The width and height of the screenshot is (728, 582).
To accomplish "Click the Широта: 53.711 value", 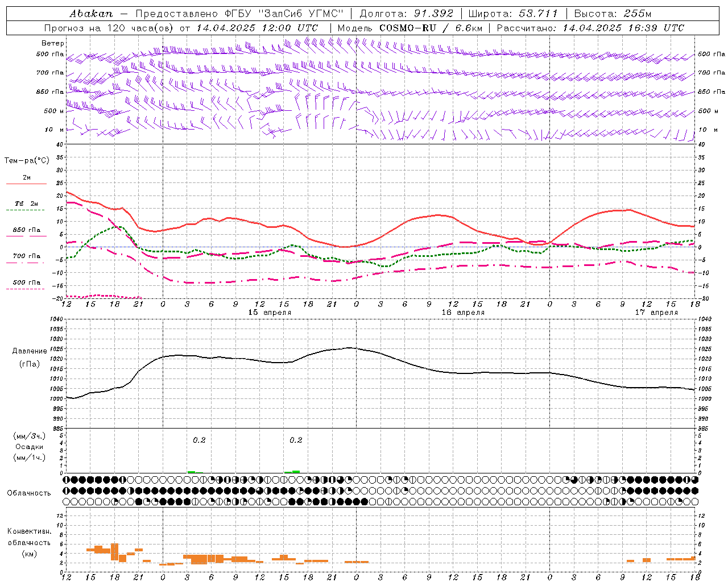I will [514, 14].
